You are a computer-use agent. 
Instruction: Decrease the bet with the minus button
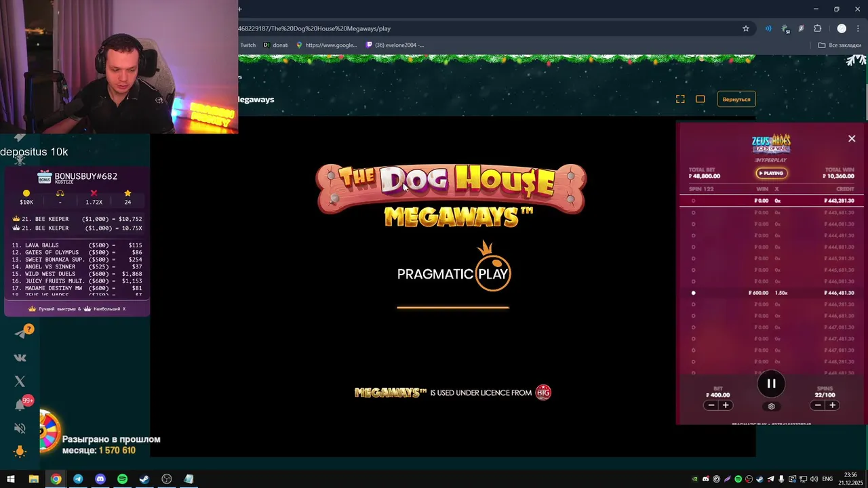coord(711,405)
